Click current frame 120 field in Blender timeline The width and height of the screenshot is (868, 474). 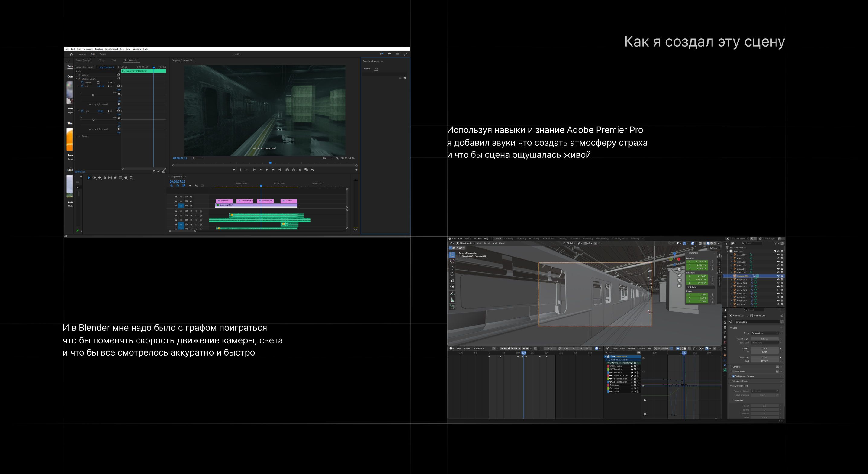[550, 349]
